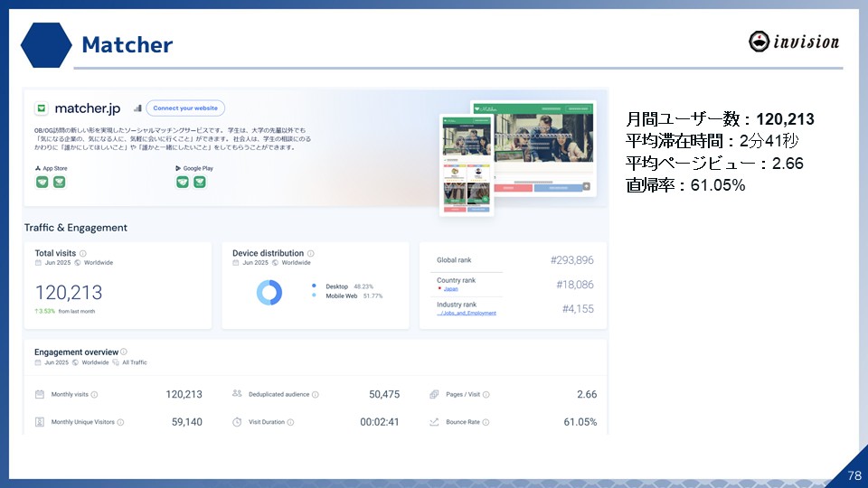Open the first Google Play app icon

pyautogui.click(x=183, y=182)
